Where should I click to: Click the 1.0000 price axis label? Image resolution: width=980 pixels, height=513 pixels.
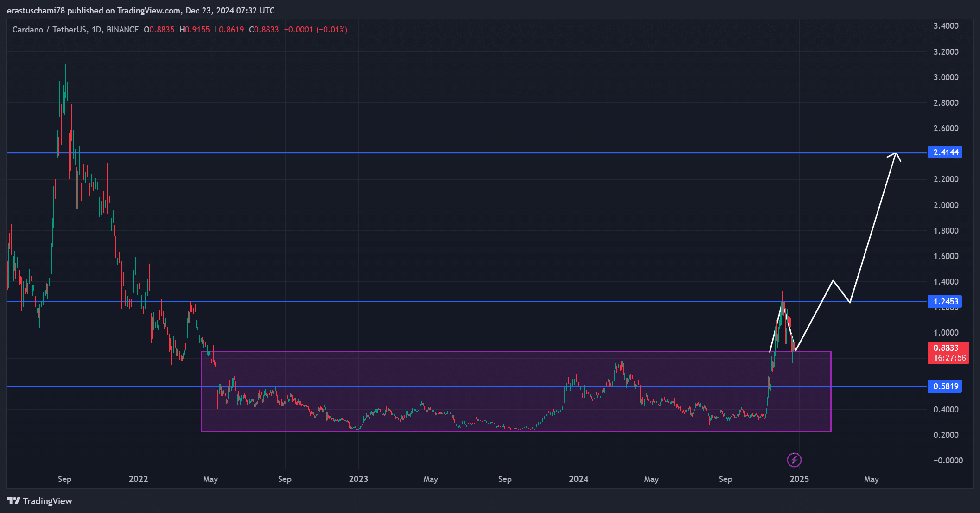(946, 333)
